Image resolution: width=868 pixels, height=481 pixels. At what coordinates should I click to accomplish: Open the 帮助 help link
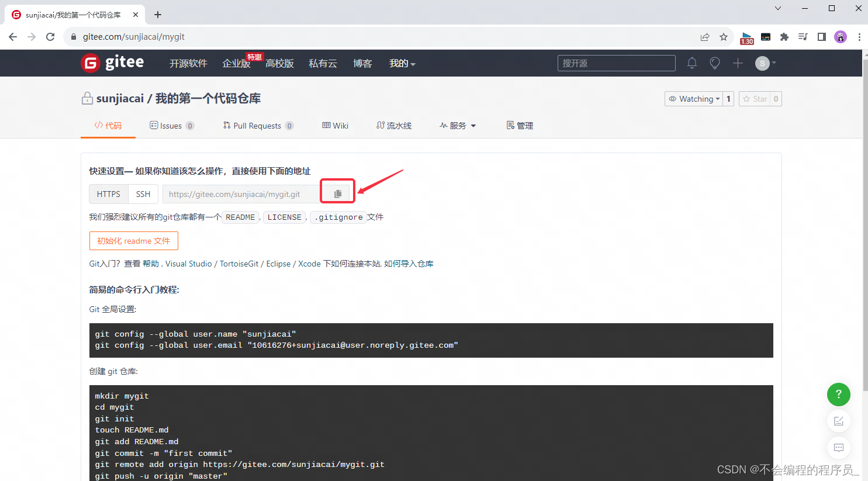point(151,264)
